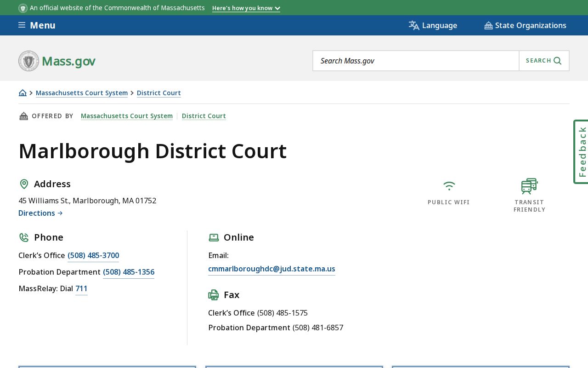
Task: Open State Organizations menu
Action: 525,25
